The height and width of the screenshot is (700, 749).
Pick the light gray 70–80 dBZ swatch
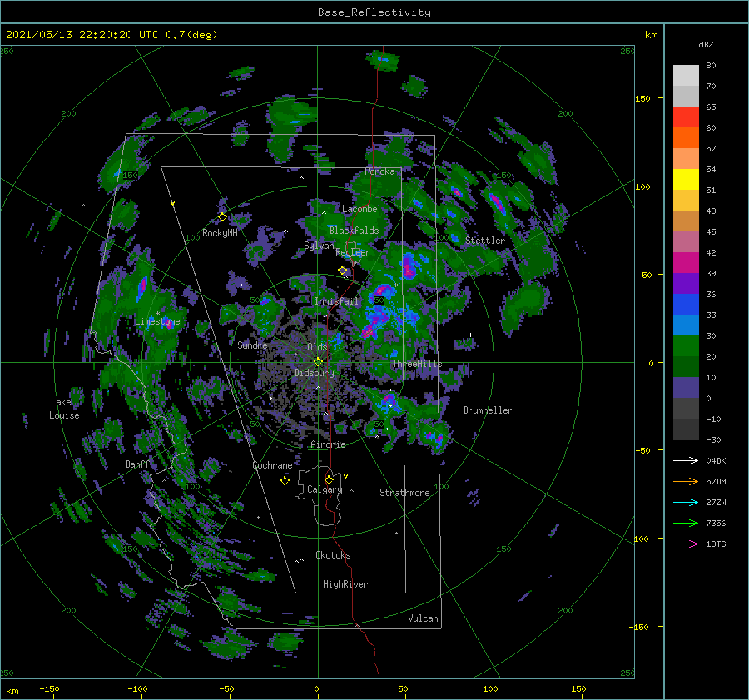[686, 75]
